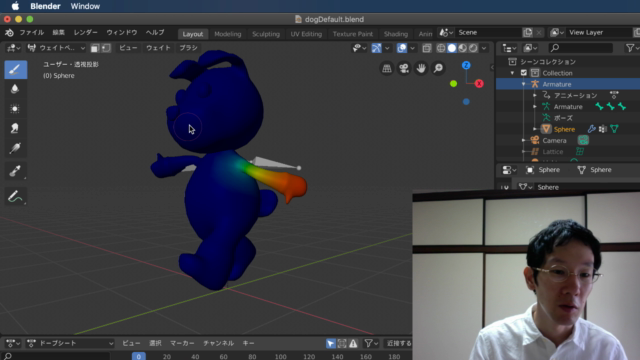Click the X axis gizmo circle
640x360 pixels.
tap(479, 84)
